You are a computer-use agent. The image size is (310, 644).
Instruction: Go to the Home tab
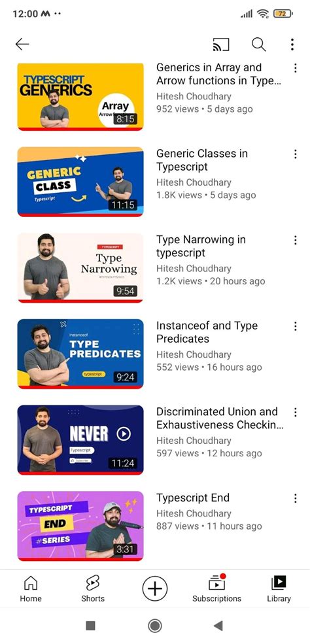click(x=31, y=588)
